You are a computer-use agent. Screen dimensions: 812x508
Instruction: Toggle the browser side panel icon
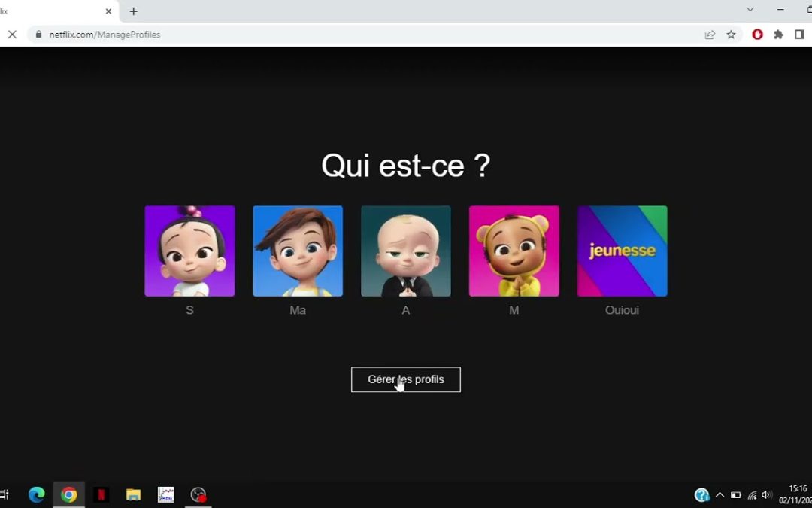point(799,35)
